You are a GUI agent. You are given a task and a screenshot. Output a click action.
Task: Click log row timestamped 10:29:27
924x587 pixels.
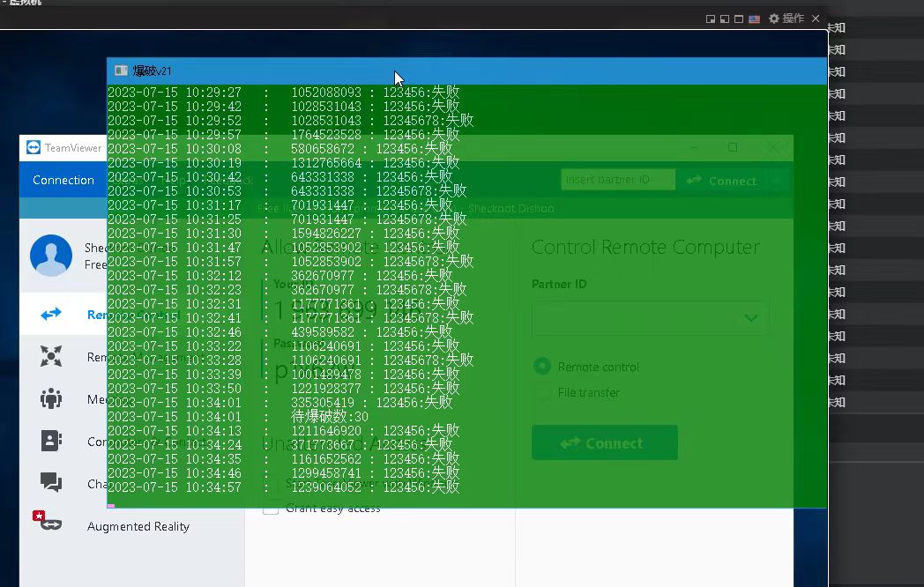click(283, 93)
